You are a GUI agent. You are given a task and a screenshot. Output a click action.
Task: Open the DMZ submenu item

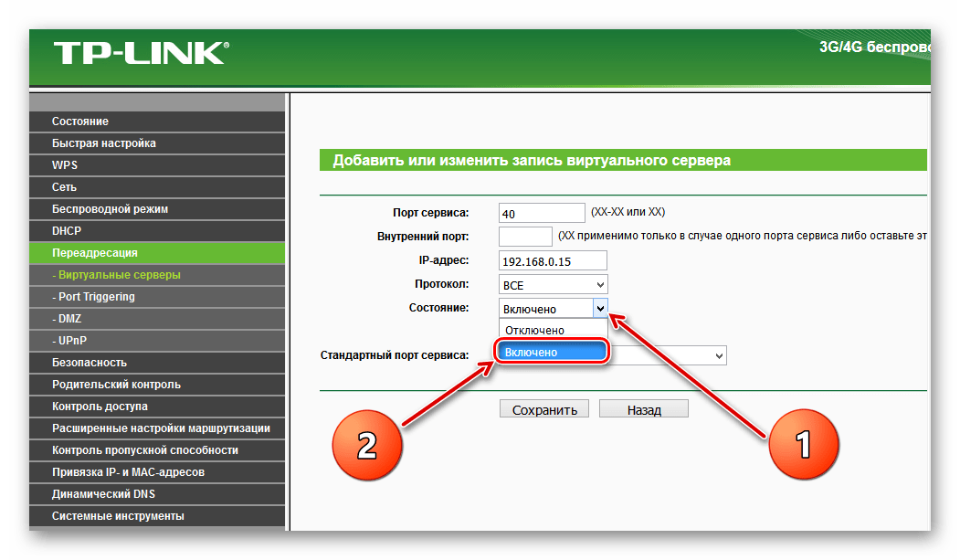pyautogui.click(x=69, y=319)
